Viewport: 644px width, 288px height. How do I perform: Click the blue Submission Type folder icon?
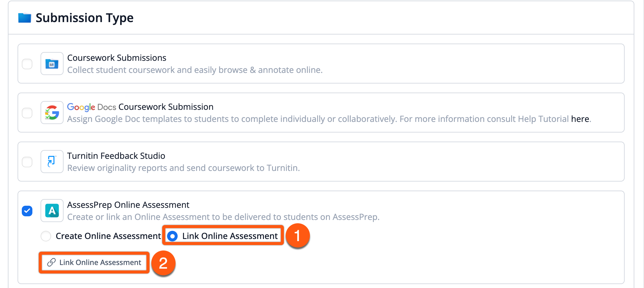[25, 18]
